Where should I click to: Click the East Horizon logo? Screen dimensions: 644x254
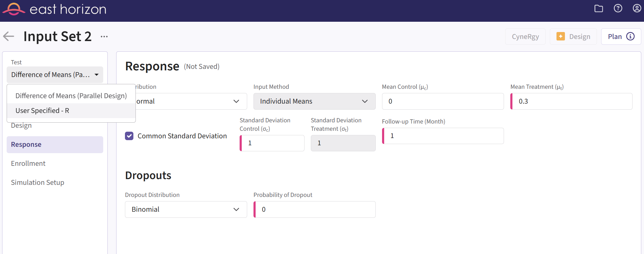point(54,9)
